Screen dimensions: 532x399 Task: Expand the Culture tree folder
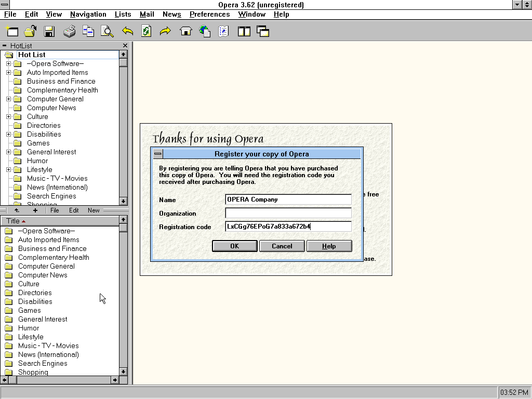pos(8,117)
